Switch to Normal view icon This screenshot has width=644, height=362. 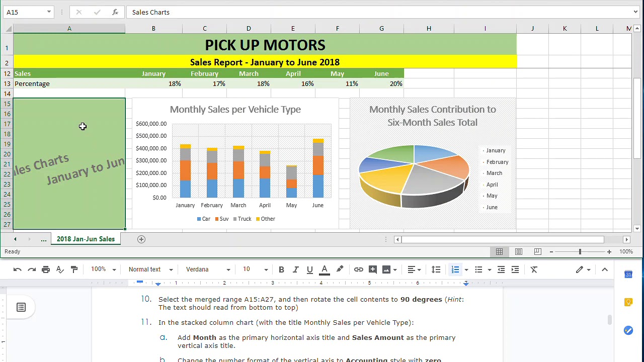coord(500,251)
